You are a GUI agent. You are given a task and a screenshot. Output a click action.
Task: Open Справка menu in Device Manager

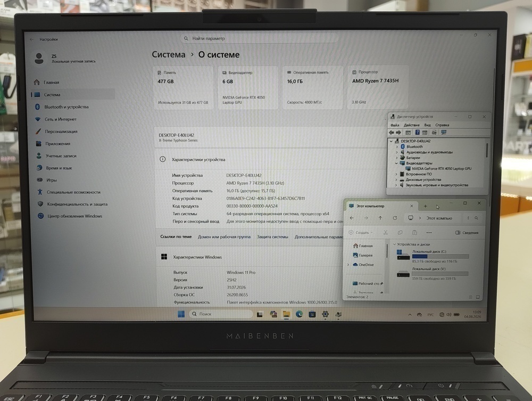point(442,125)
